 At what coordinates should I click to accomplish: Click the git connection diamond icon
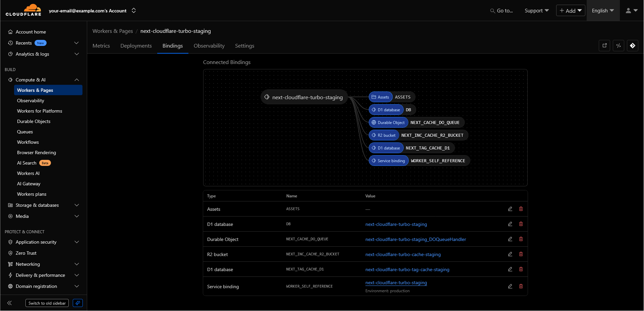click(633, 46)
